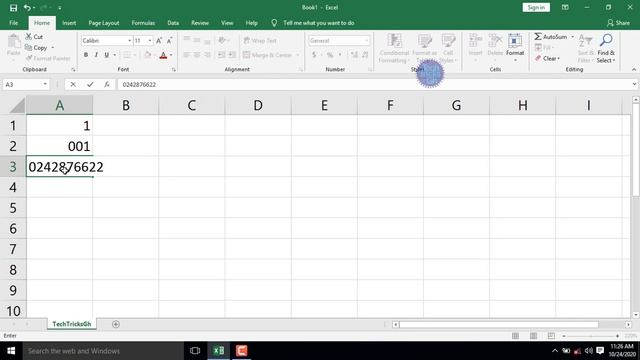The height and width of the screenshot is (360, 640).
Task: Click the Decrease Font Size icon
Action: tap(169, 40)
